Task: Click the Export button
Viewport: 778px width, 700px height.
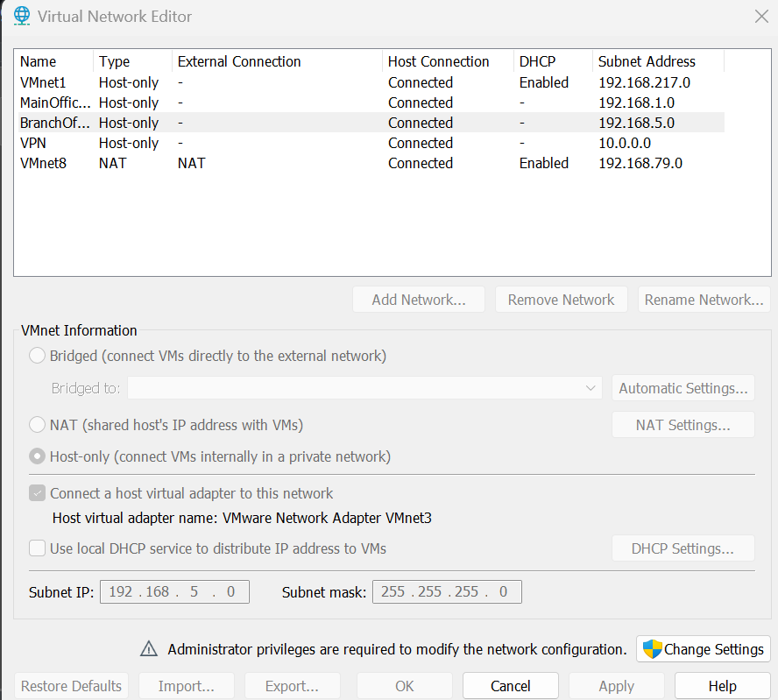Action: (293, 686)
